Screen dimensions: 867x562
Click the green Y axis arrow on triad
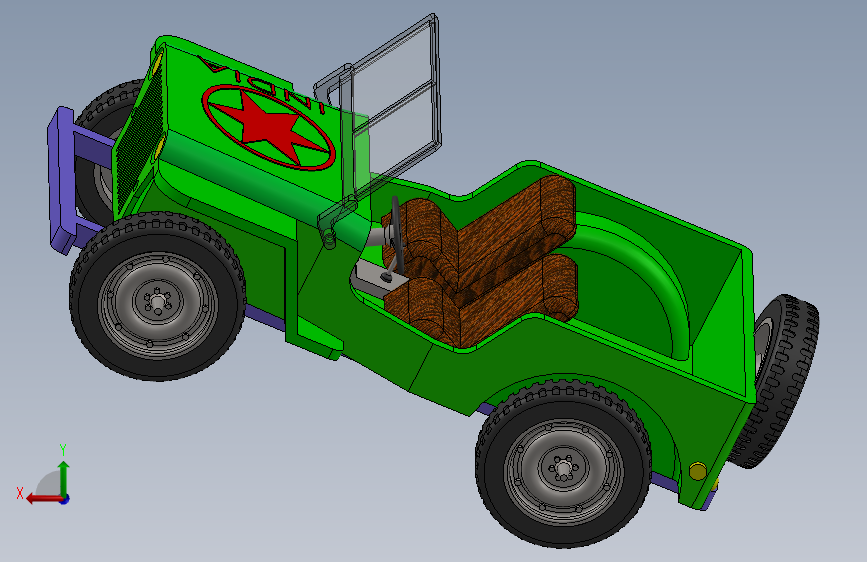pos(64,476)
